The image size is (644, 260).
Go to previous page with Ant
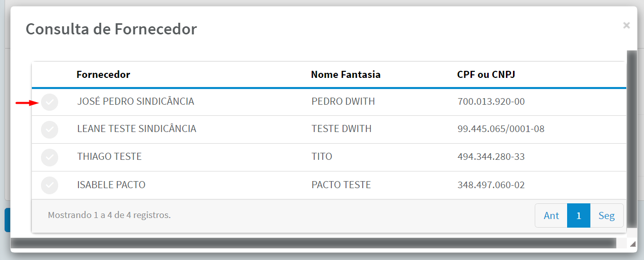tap(551, 215)
